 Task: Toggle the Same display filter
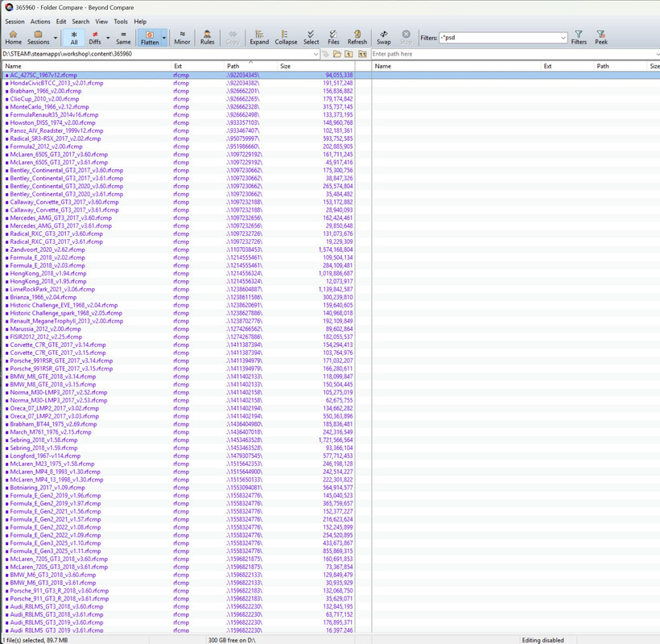pyautogui.click(x=123, y=38)
